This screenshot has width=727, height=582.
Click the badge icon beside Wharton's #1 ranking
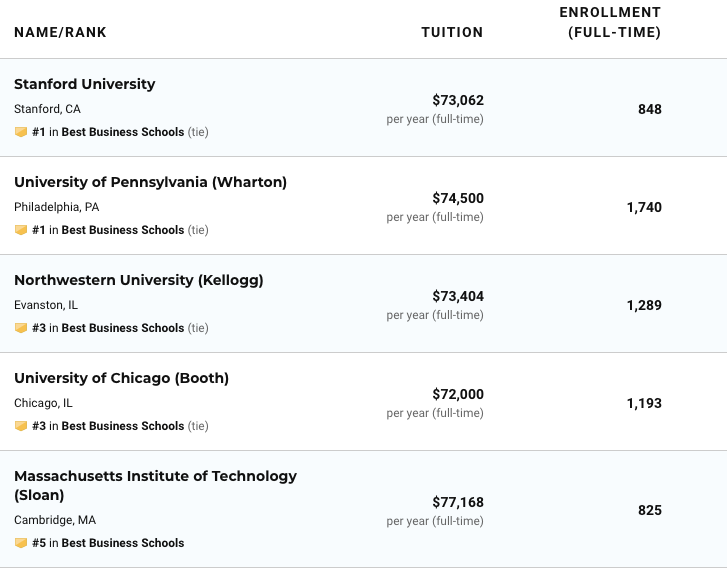click(20, 230)
